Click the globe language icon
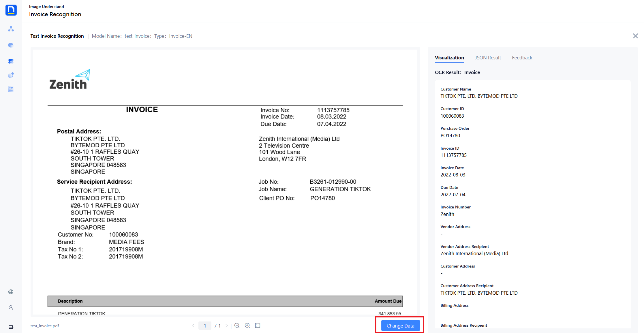This screenshot has height=333, width=644. click(11, 292)
